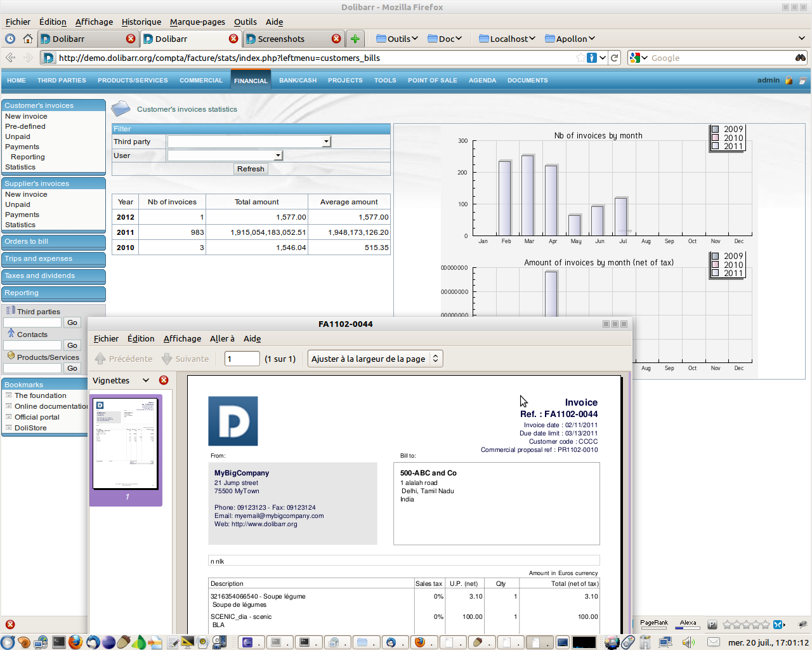This screenshot has width=812, height=650.
Task: Click the Third parties search input
Action: (x=32, y=322)
